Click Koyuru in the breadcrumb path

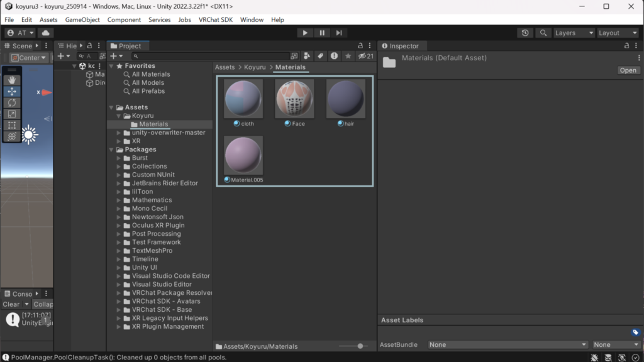255,67
